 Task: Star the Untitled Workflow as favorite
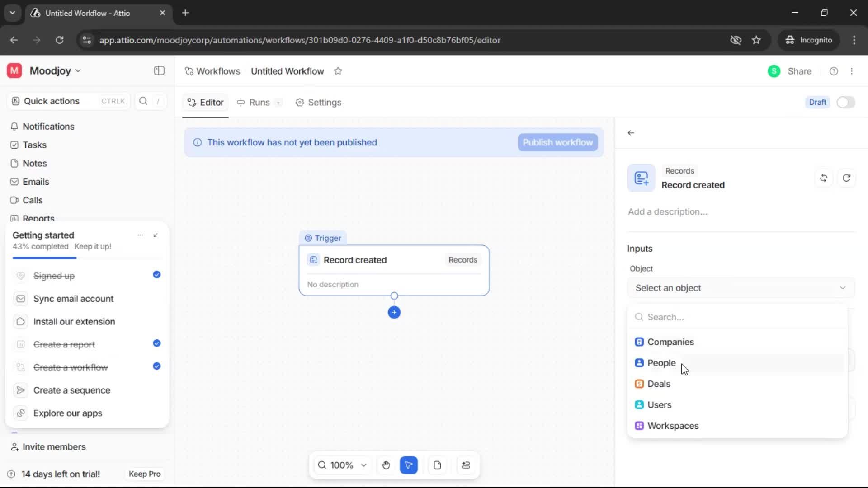(338, 71)
